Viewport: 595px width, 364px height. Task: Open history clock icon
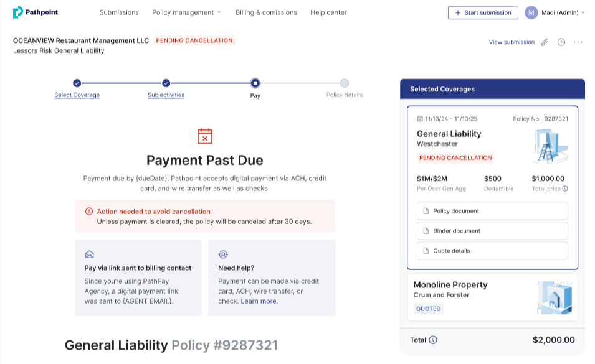tap(561, 42)
